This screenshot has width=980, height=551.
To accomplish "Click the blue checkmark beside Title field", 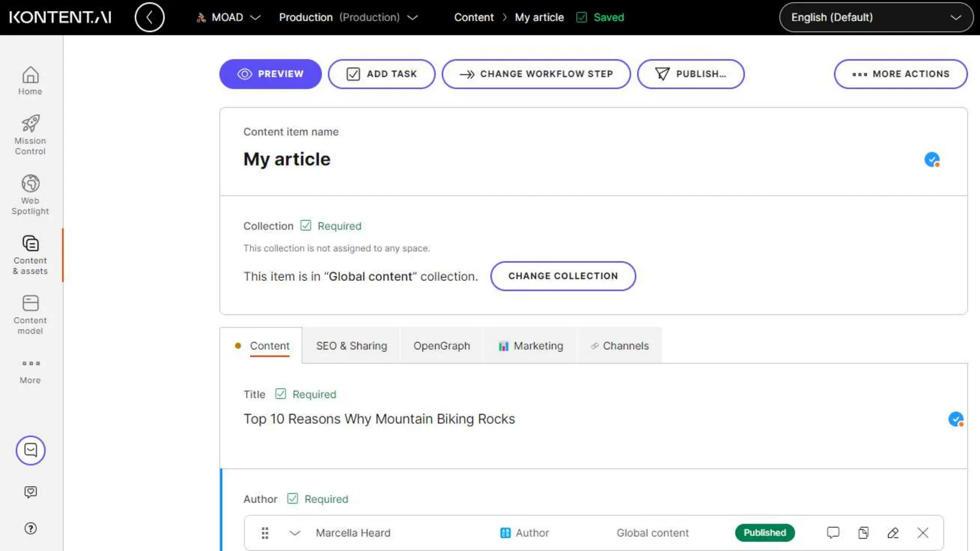I will point(956,419).
